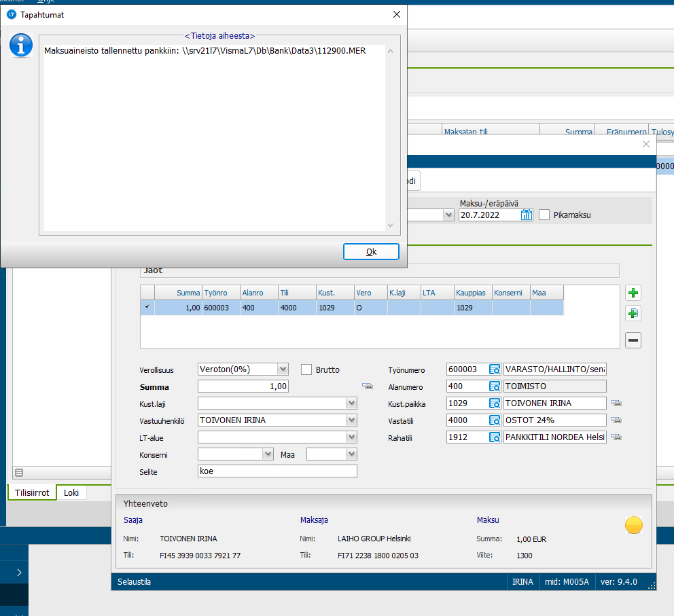Image resolution: width=674 pixels, height=616 pixels.
Task: Expand the Verollisuus dropdown
Action: tap(283, 369)
